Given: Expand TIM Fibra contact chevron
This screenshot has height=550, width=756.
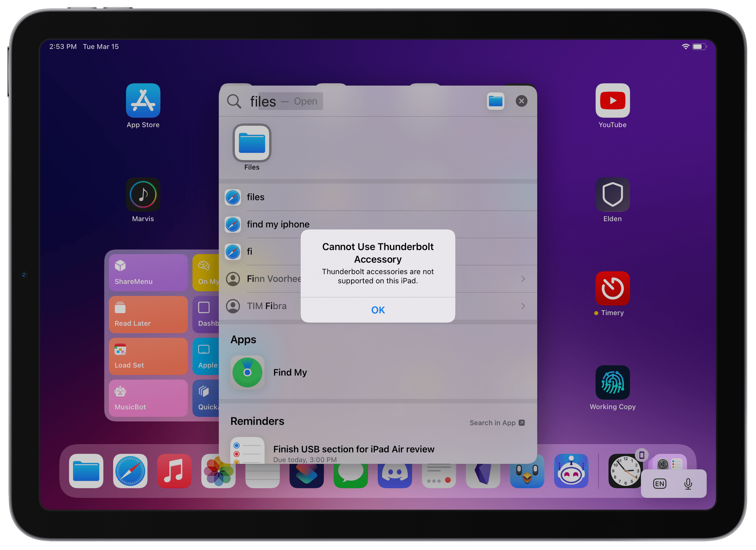Looking at the screenshot, I should point(523,306).
